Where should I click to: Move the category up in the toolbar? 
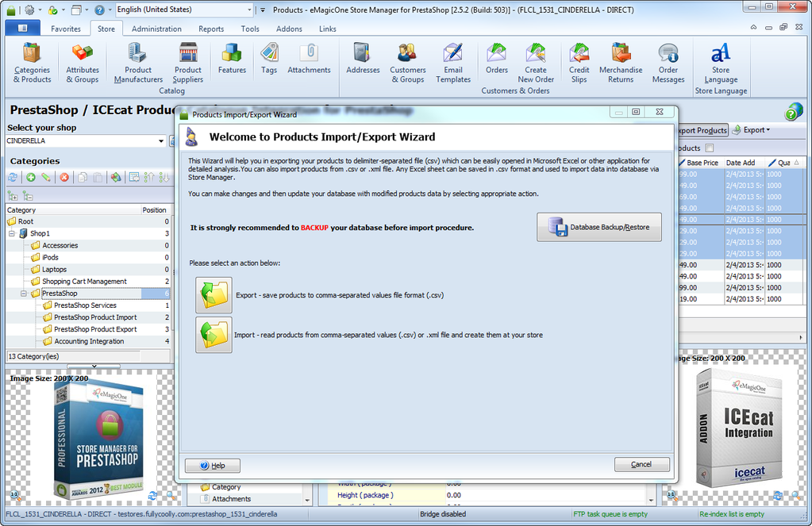tap(149, 178)
